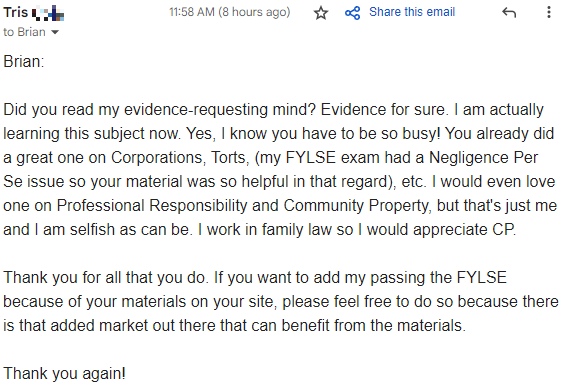Reply using the curved arrow icon
The image size is (563, 386).
point(509,13)
